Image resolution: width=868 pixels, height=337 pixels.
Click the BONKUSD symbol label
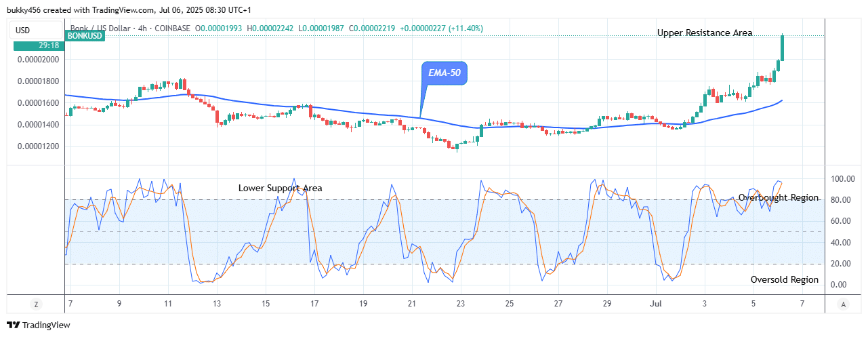[85, 35]
